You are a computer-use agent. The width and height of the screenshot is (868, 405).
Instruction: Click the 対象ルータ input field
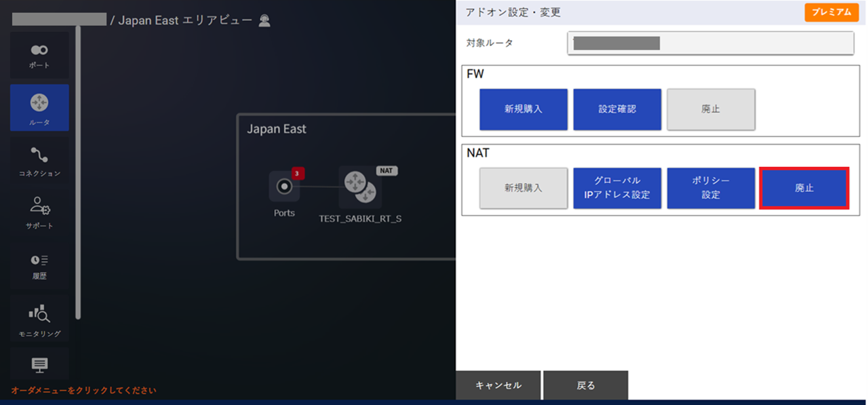pos(711,43)
